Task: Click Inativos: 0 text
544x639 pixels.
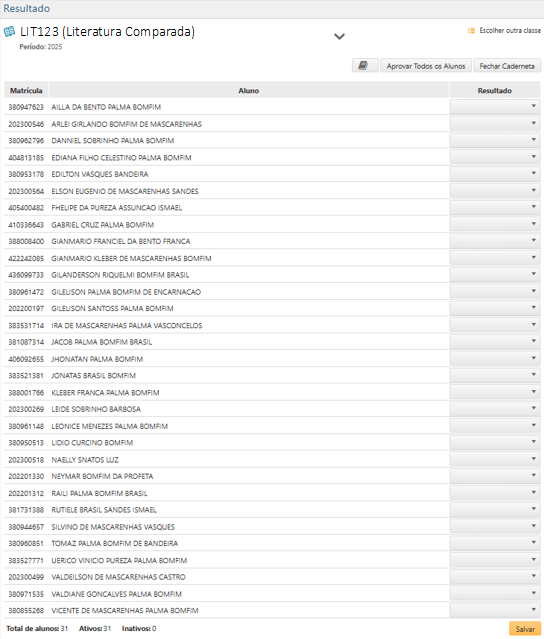Action: pyautogui.click(x=139, y=628)
